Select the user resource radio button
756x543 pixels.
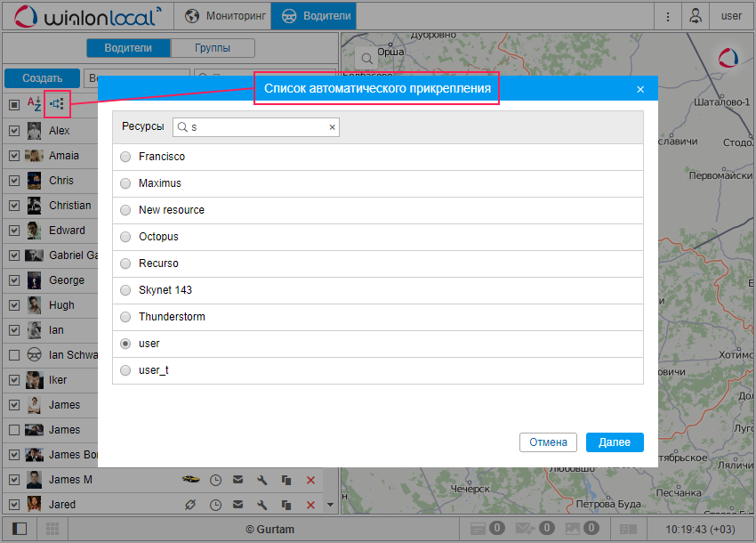coord(125,344)
